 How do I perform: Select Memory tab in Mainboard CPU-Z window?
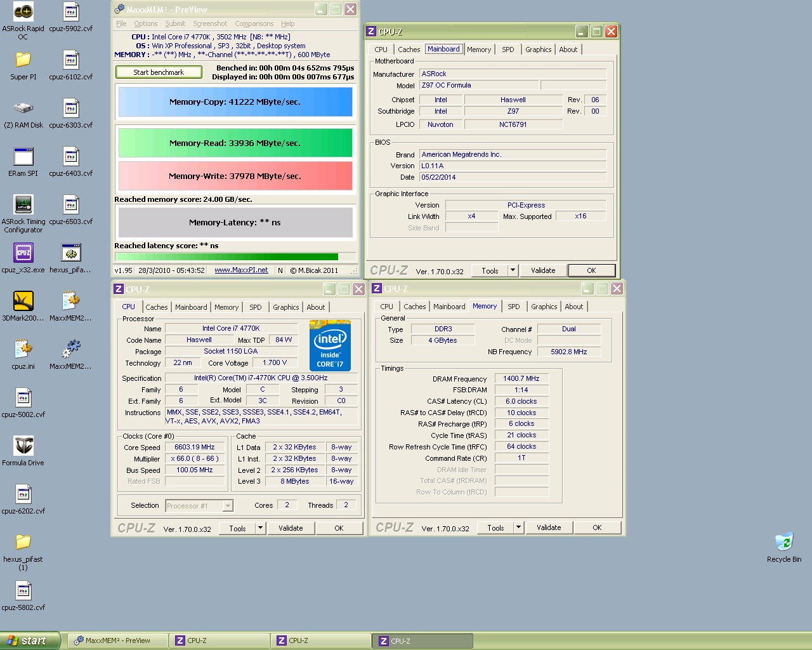pyautogui.click(x=479, y=50)
